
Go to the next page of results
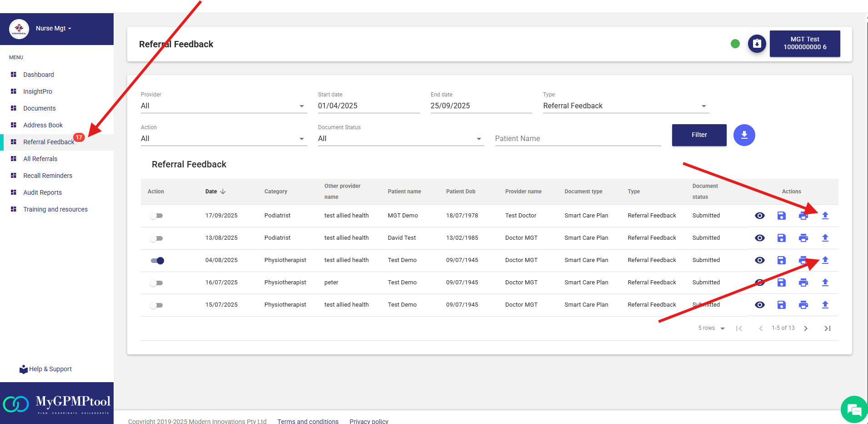[x=805, y=328]
